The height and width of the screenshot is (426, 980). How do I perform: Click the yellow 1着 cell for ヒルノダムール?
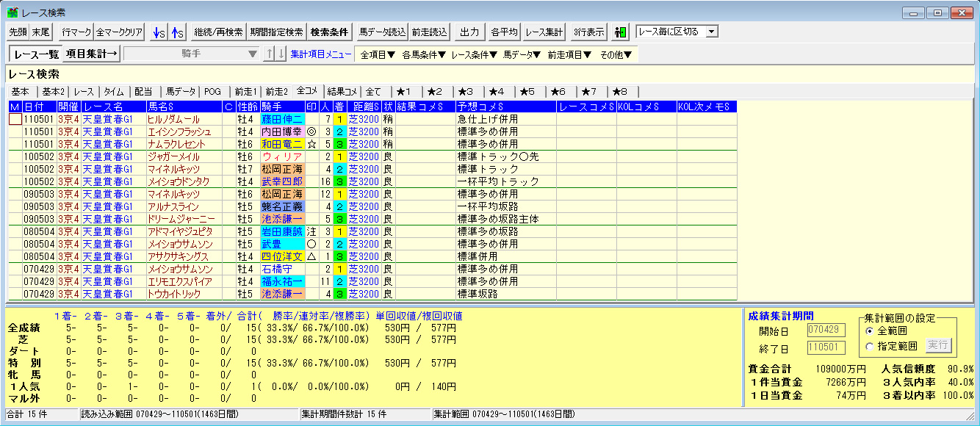tap(339, 119)
